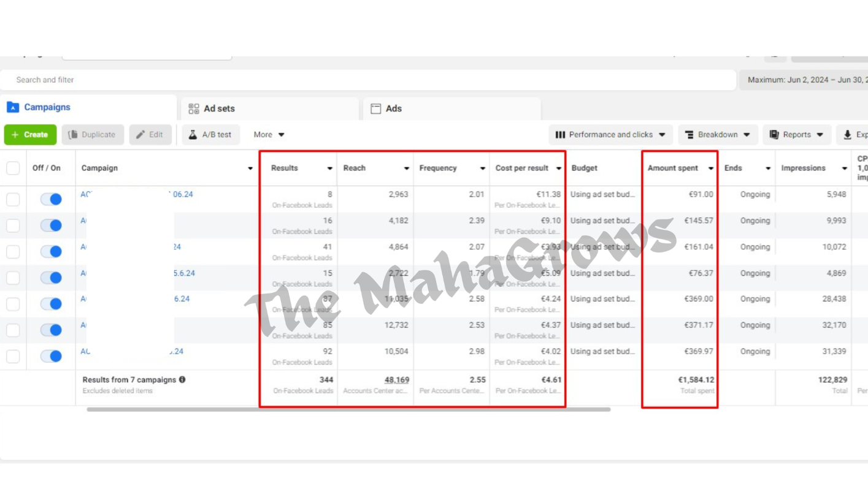Select checkbox for the campaign spending €161.04

[13, 252]
